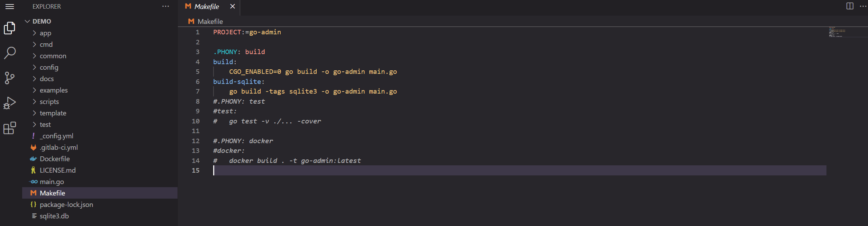Expand the template folder
The width and height of the screenshot is (868, 226).
point(53,113)
